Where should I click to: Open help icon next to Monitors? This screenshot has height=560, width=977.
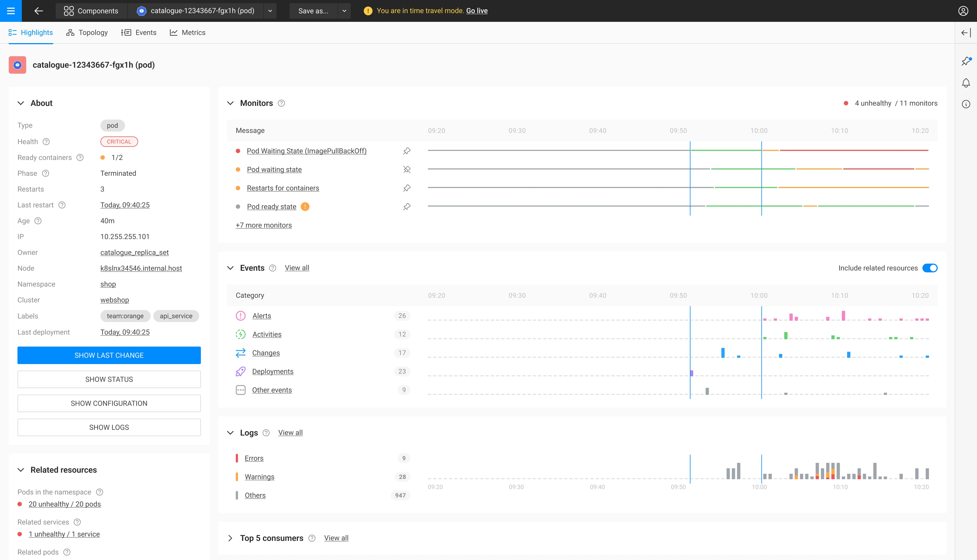tap(281, 103)
